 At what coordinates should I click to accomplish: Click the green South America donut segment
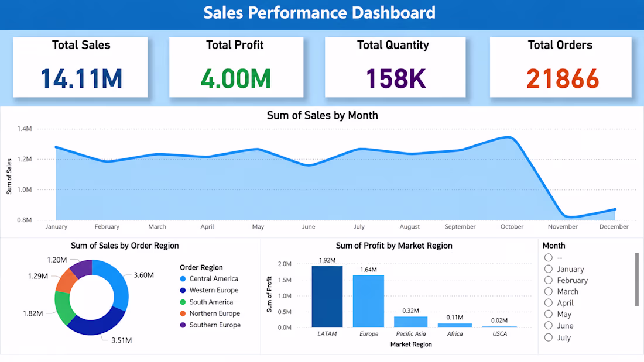[64, 308]
